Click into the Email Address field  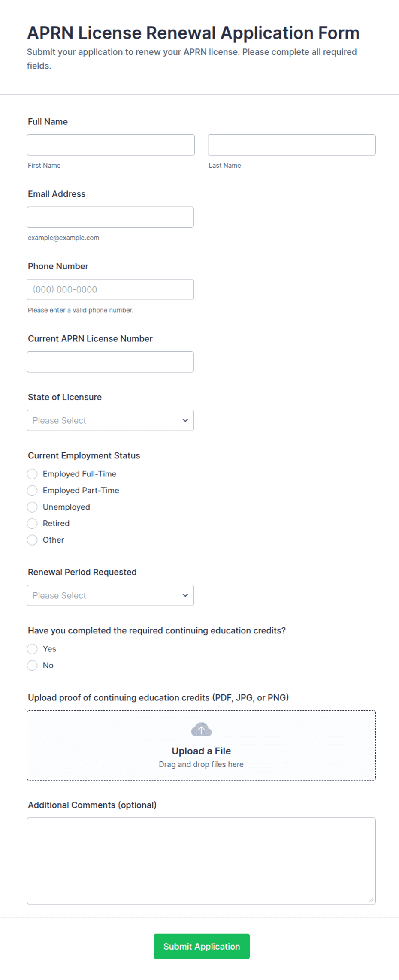coord(110,217)
